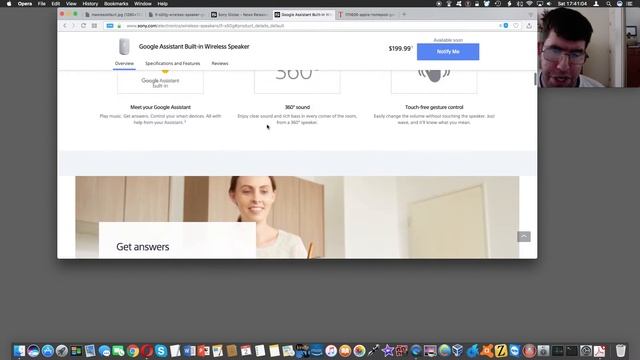Click the Google Assistant built-in image
The image size is (640, 360).
pyautogui.click(x=160, y=82)
